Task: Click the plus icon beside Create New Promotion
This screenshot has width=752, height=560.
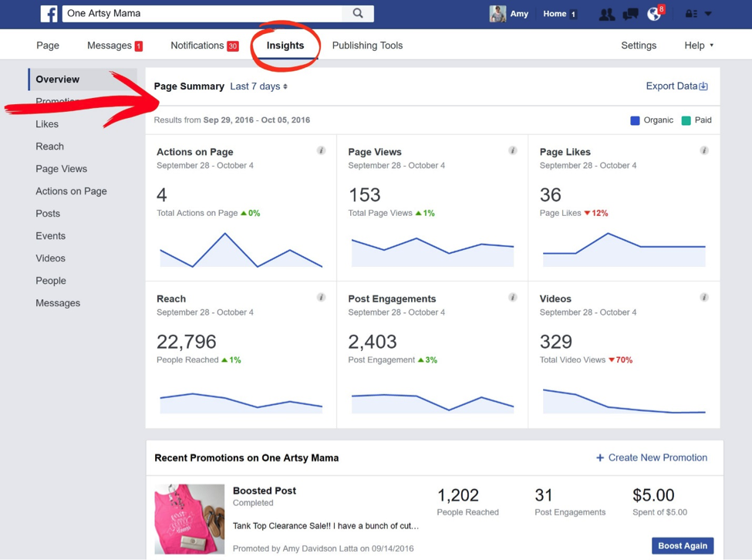Action: tap(599, 458)
